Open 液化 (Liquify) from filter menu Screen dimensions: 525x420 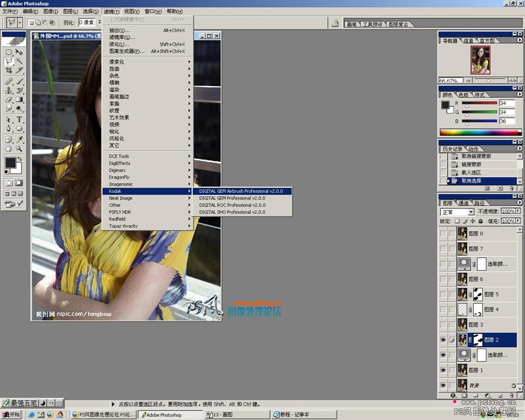point(148,44)
